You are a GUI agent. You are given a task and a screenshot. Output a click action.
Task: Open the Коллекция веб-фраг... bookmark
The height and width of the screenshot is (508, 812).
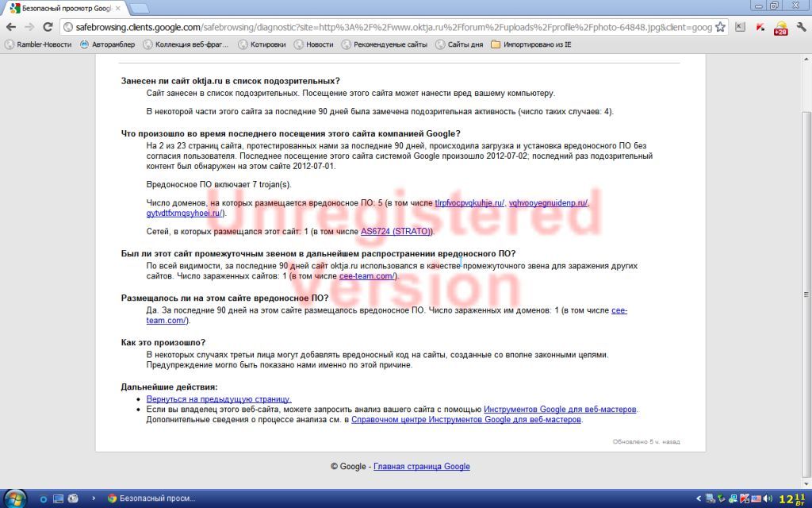pyautogui.click(x=186, y=44)
